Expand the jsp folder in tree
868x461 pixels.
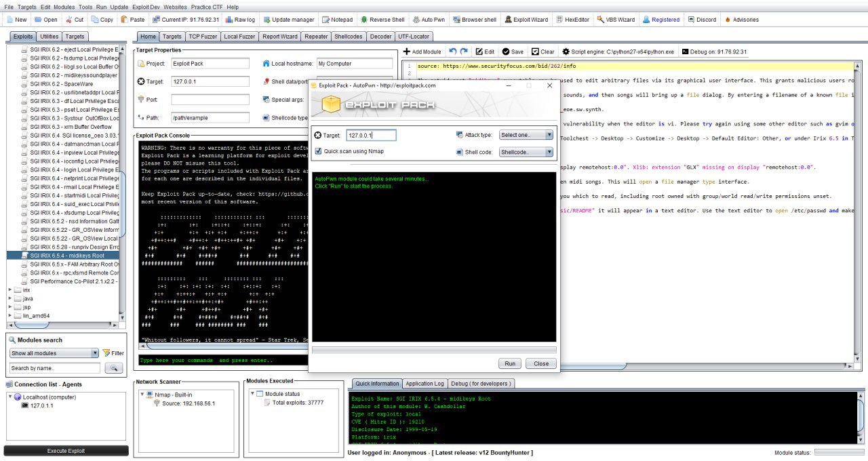click(10, 307)
